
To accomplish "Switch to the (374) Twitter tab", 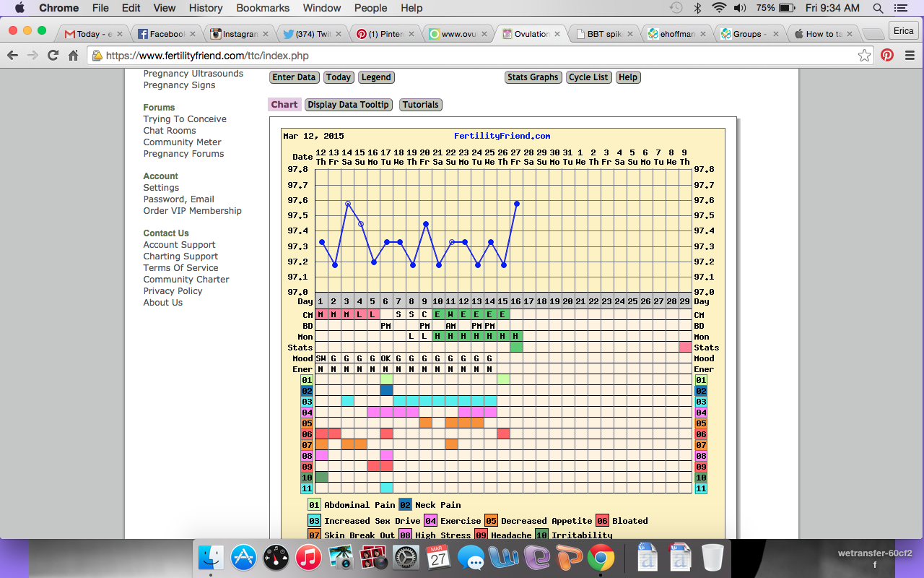I will [311, 34].
